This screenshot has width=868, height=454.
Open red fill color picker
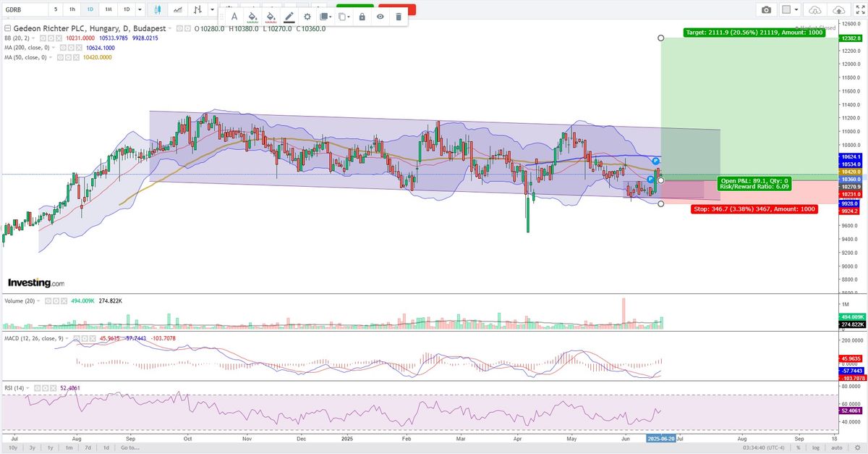click(271, 17)
